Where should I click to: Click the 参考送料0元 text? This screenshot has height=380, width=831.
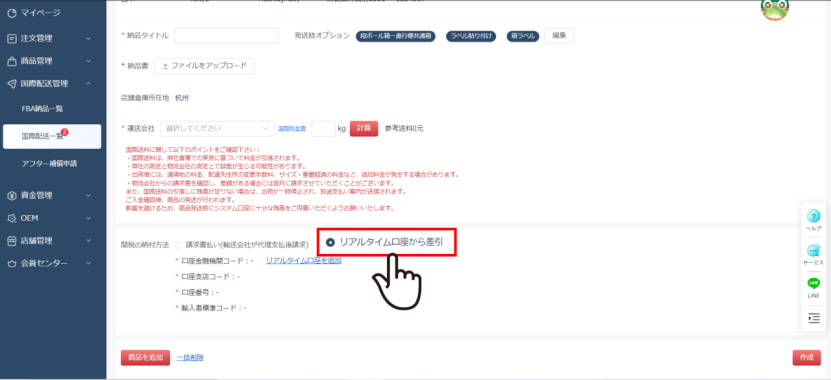(x=404, y=129)
